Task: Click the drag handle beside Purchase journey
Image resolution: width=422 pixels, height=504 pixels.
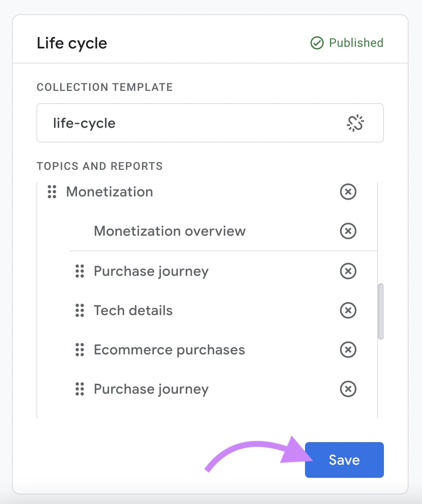Action: coord(79,271)
